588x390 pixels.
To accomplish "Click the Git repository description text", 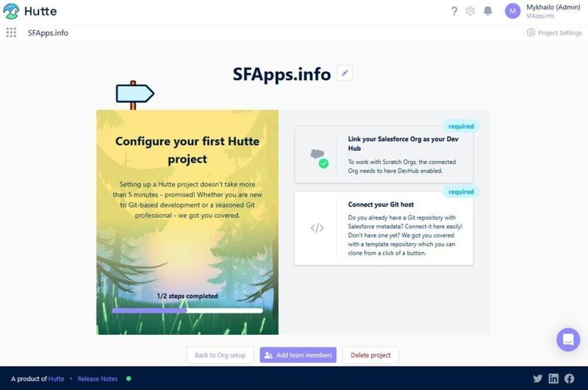I will pos(405,235).
